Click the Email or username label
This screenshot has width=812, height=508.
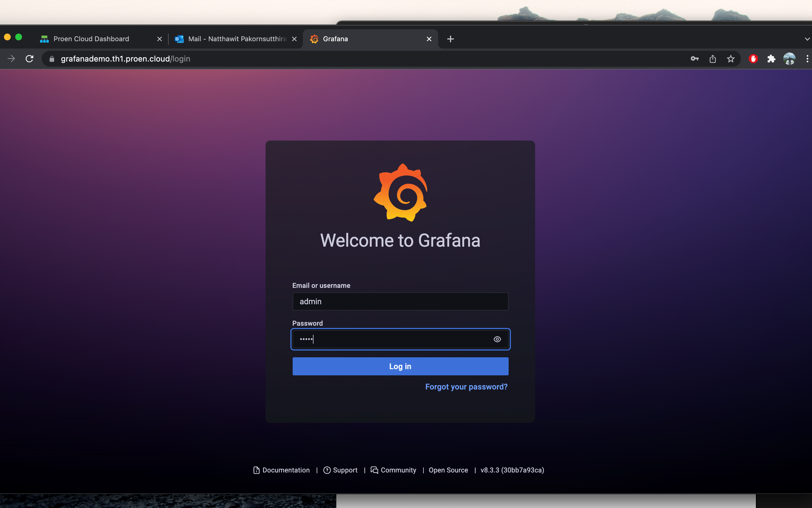click(x=321, y=286)
